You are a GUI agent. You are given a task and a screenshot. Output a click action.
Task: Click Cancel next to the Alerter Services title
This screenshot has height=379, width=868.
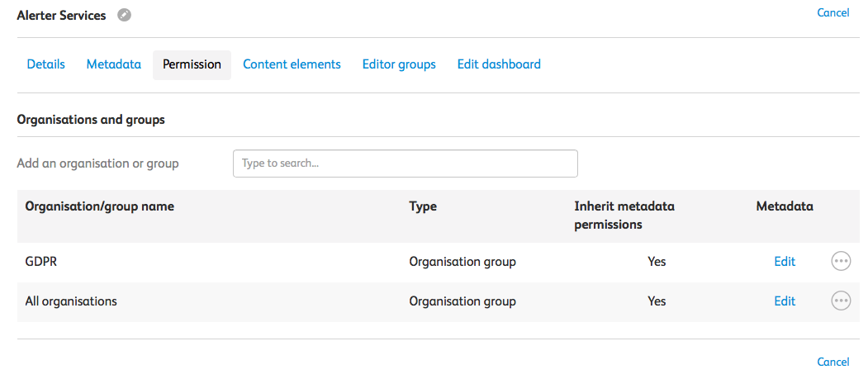[832, 13]
